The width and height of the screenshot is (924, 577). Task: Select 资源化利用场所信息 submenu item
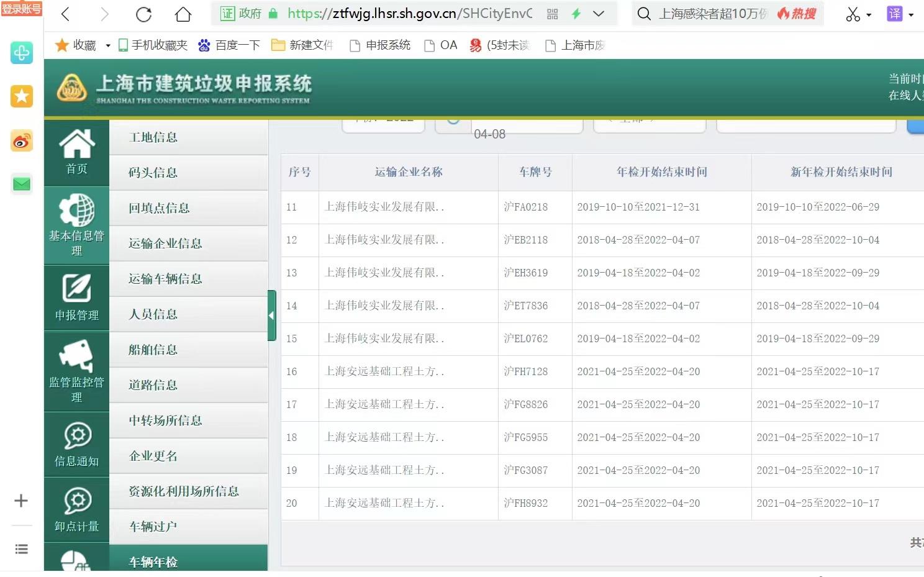coord(189,491)
